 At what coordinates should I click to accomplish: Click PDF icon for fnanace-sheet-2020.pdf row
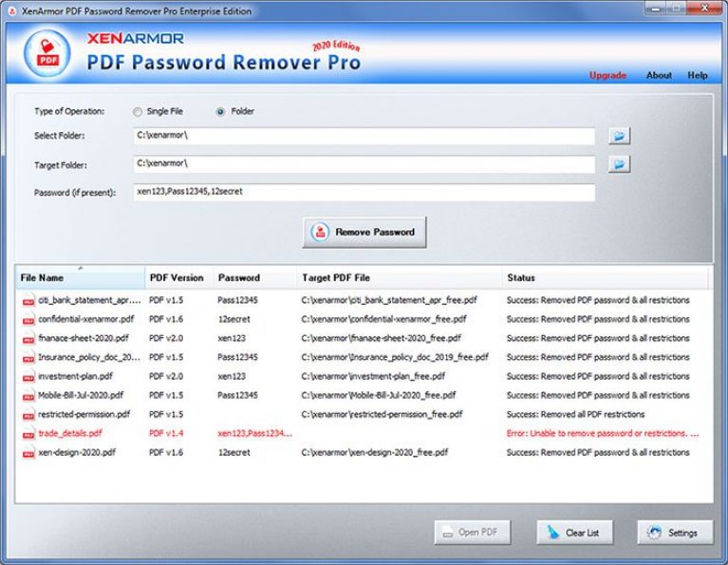point(28,339)
